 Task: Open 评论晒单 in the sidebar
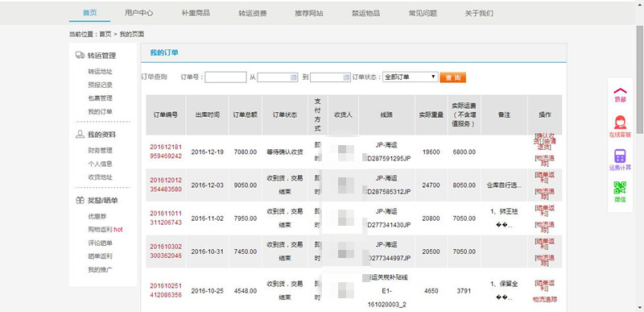click(x=100, y=243)
